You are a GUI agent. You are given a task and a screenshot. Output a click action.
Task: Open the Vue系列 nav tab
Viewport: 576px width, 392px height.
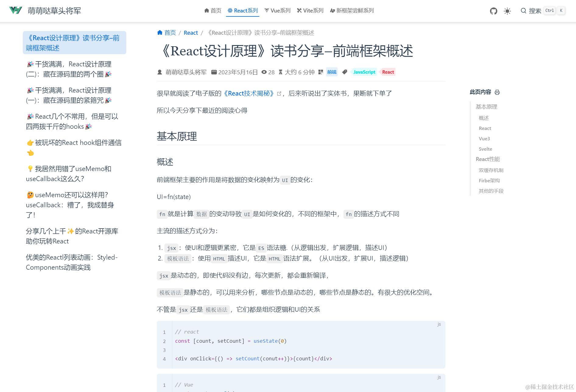click(x=277, y=11)
